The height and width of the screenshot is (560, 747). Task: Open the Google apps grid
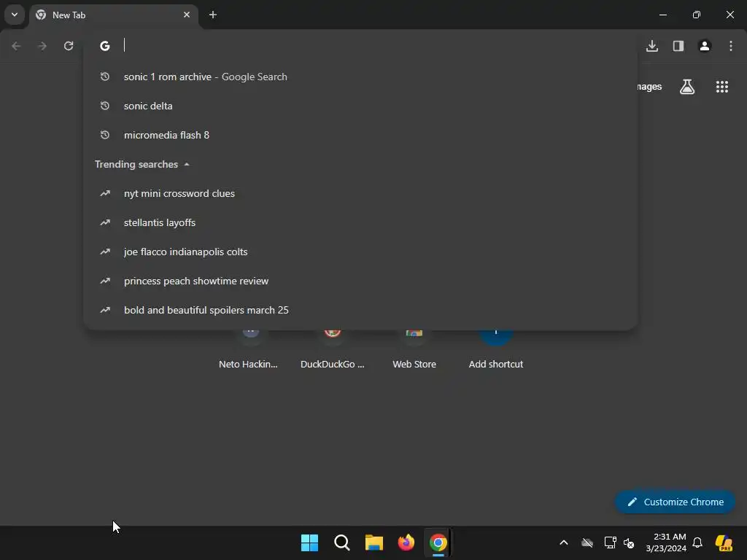pyautogui.click(x=722, y=87)
